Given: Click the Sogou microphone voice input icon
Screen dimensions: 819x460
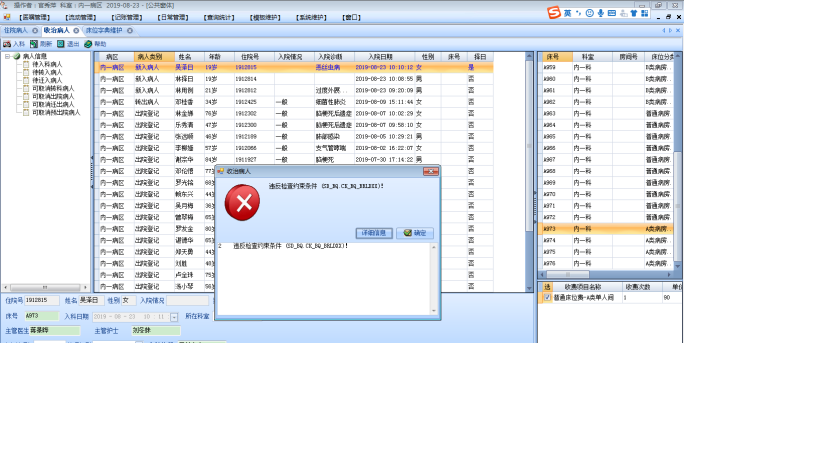Looking at the screenshot, I should pyautogui.click(x=601, y=14).
